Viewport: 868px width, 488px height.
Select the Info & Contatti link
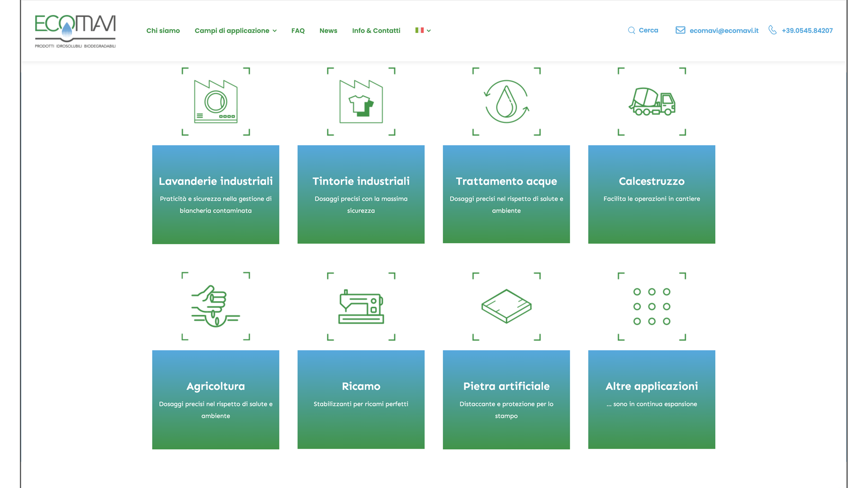pyautogui.click(x=376, y=31)
